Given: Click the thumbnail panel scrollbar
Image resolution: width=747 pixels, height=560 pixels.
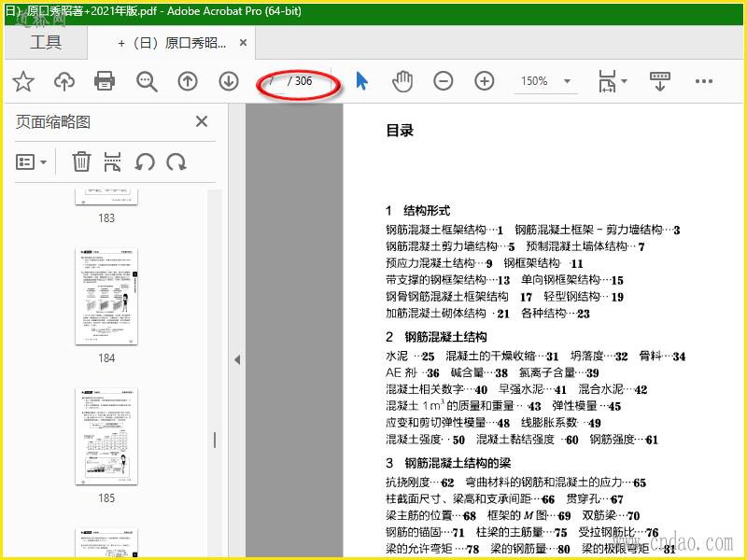Looking at the screenshot, I should (x=215, y=440).
